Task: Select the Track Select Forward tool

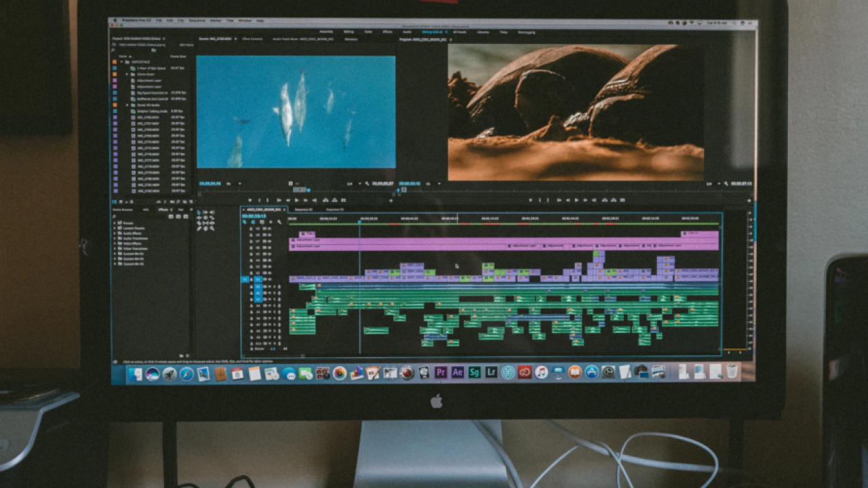Action: click(205, 212)
